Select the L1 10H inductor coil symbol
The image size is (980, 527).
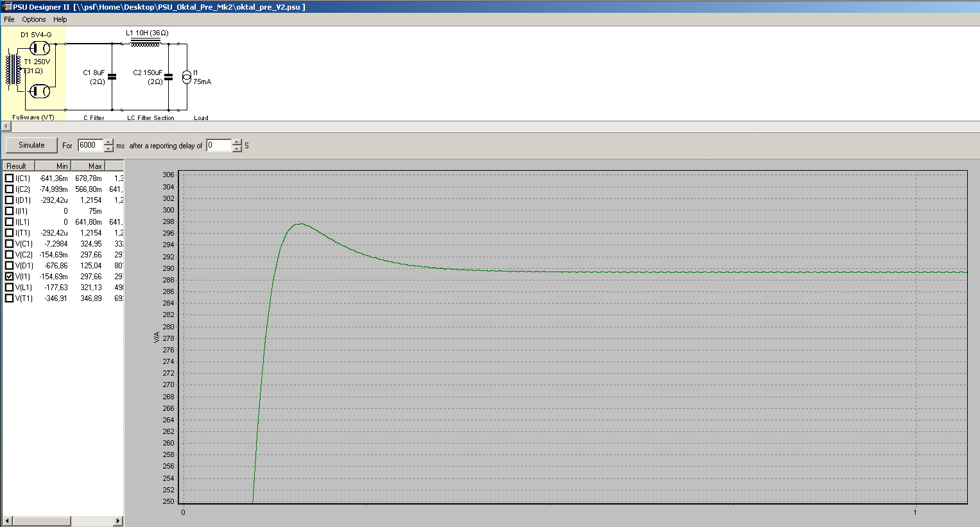pyautogui.click(x=146, y=43)
